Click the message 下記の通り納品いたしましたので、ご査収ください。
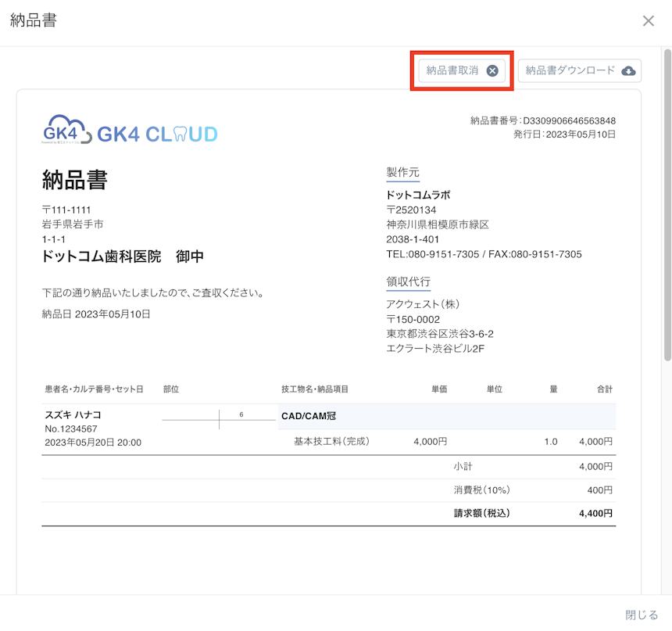The image size is (672, 631). [x=155, y=293]
